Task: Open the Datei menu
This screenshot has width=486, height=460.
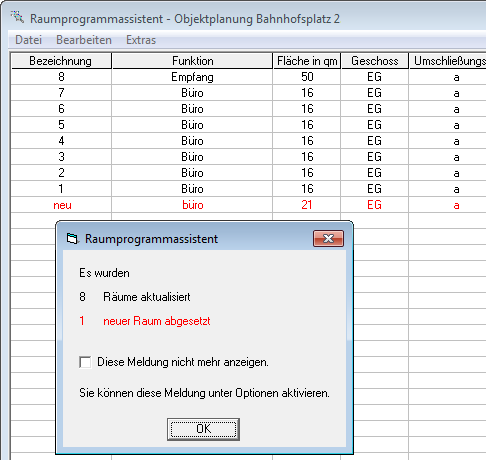Action: [x=29, y=40]
